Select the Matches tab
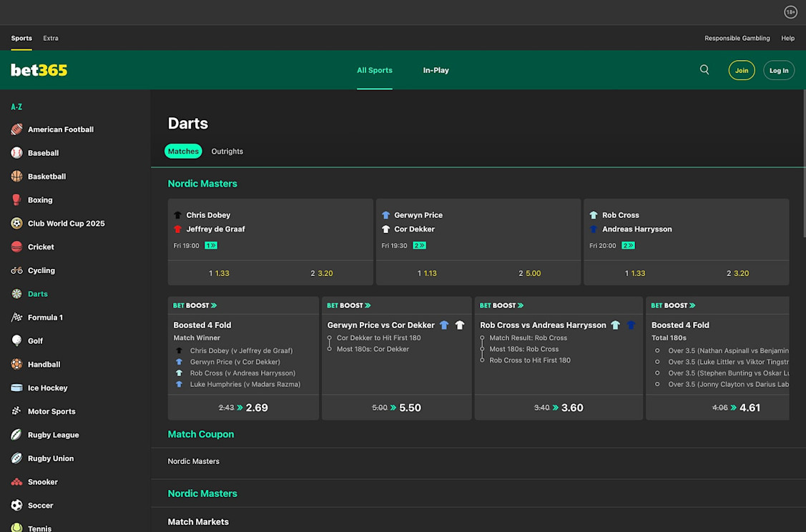This screenshot has width=806, height=532. (x=183, y=151)
